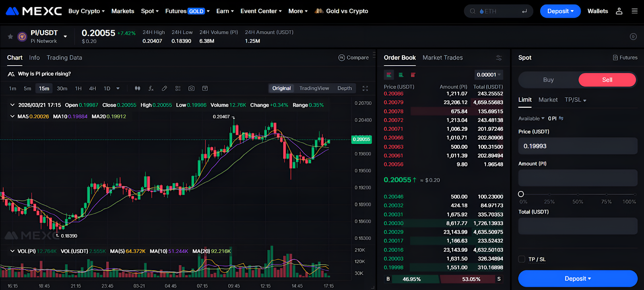The image size is (644, 290).
Task: Select the 1H timeframe
Action: tap(78, 88)
